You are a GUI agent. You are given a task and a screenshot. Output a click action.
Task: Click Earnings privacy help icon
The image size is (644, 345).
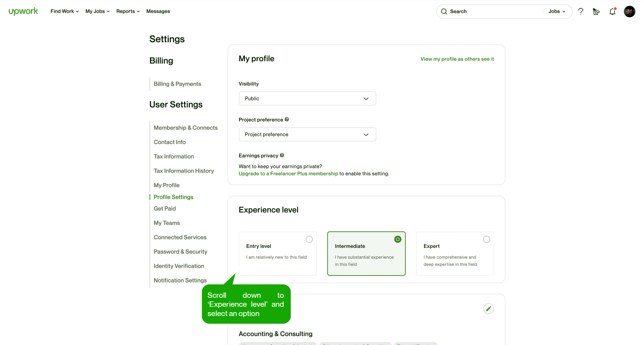coord(282,155)
